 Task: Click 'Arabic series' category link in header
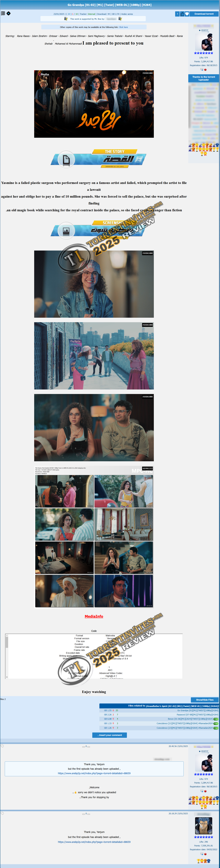127,14
